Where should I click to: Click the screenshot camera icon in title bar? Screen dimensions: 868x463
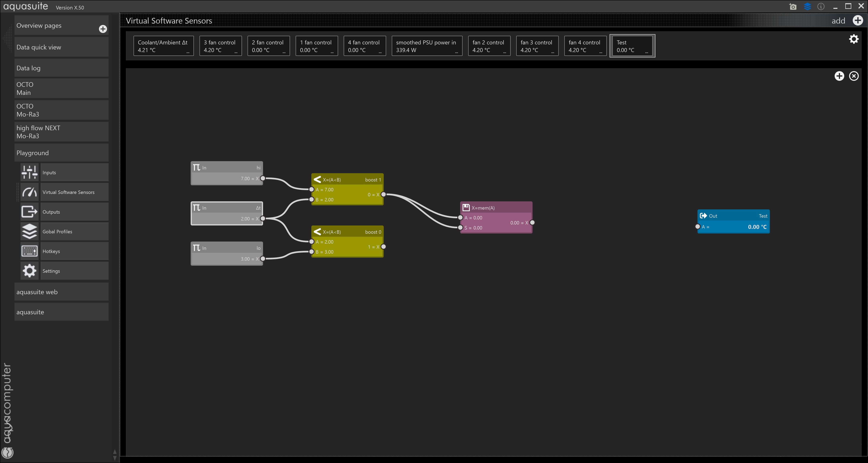tap(793, 7)
